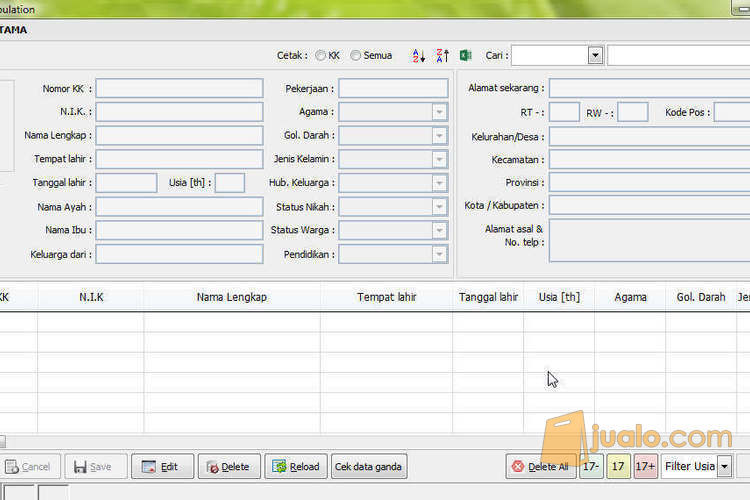This screenshot has height=500, width=750.
Task: Click the Usia [th] field
Action: coord(230,183)
